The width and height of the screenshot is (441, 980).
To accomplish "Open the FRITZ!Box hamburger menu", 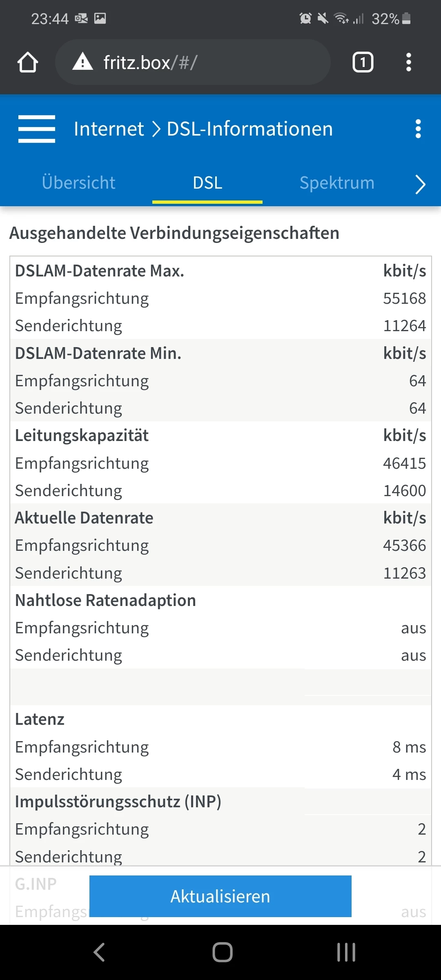I will tap(37, 129).
